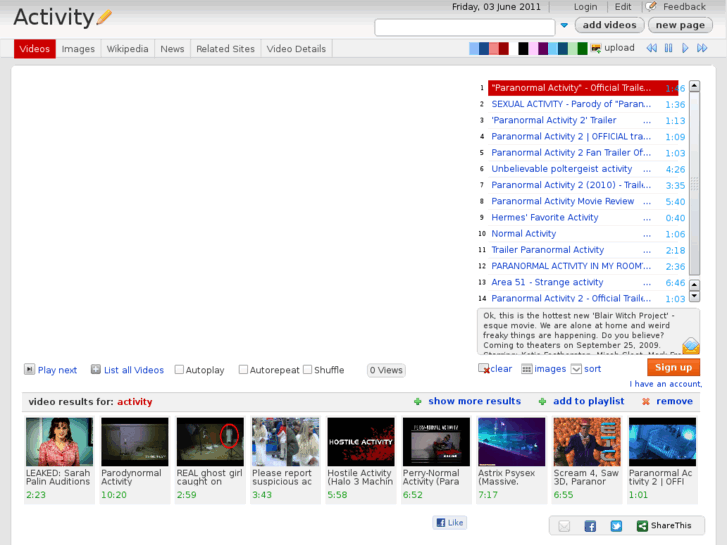Open the blue dropdown arrow beside the search box

click(564, 26)
